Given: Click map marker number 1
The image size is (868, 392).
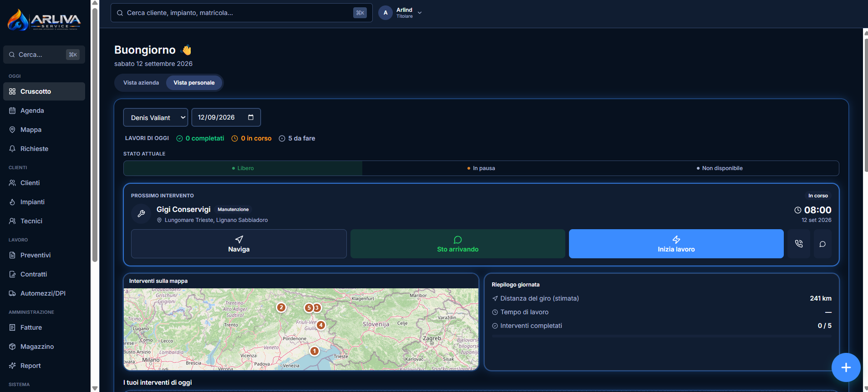Looking at the screenshot, I should tap(314, 351).
